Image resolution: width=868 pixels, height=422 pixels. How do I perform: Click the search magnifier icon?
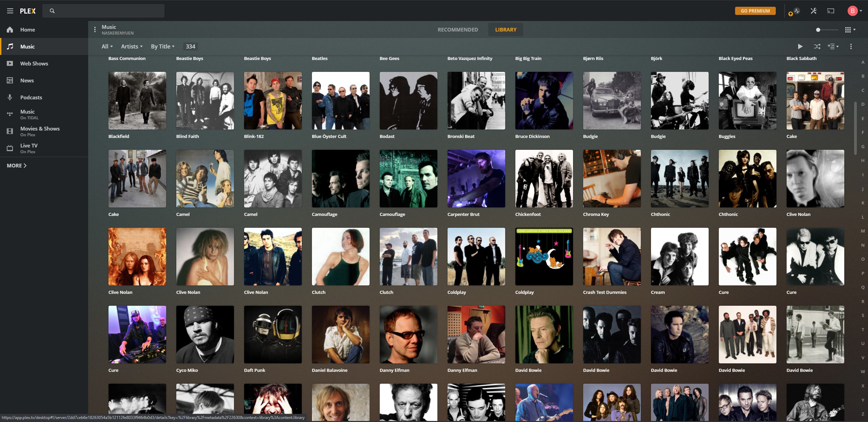[52, 11]
